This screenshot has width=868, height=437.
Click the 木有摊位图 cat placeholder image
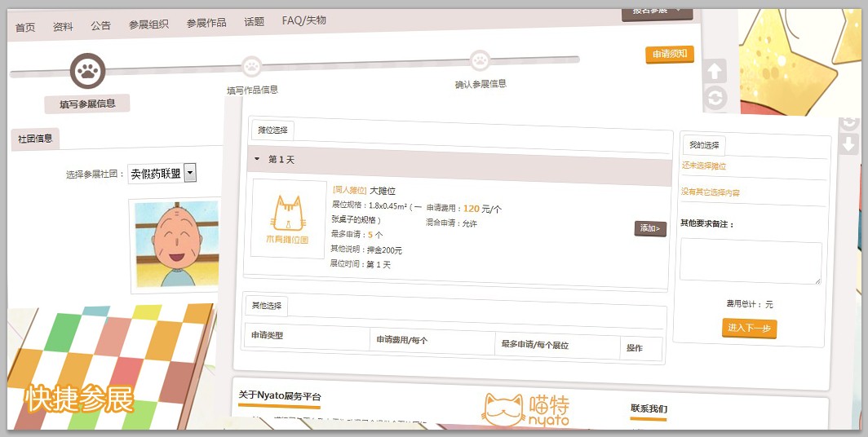click(288, 219)
